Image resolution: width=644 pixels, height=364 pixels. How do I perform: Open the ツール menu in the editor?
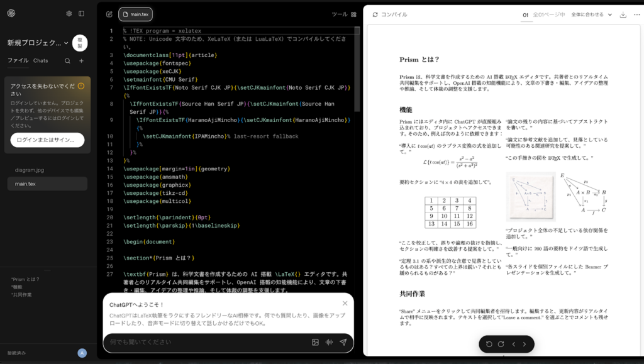pos(338,14)
